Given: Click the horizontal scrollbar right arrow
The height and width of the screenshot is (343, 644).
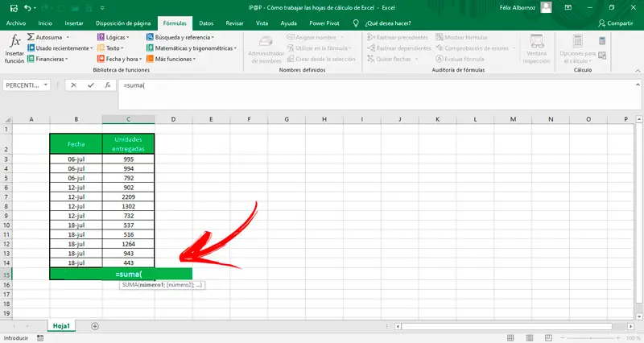Looking at the screenshot, I should (630, 326).
